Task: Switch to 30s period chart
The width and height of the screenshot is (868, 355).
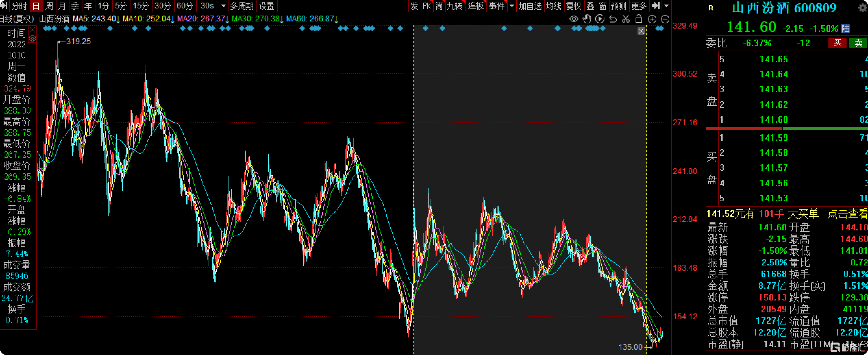Action: coord(207,6)
